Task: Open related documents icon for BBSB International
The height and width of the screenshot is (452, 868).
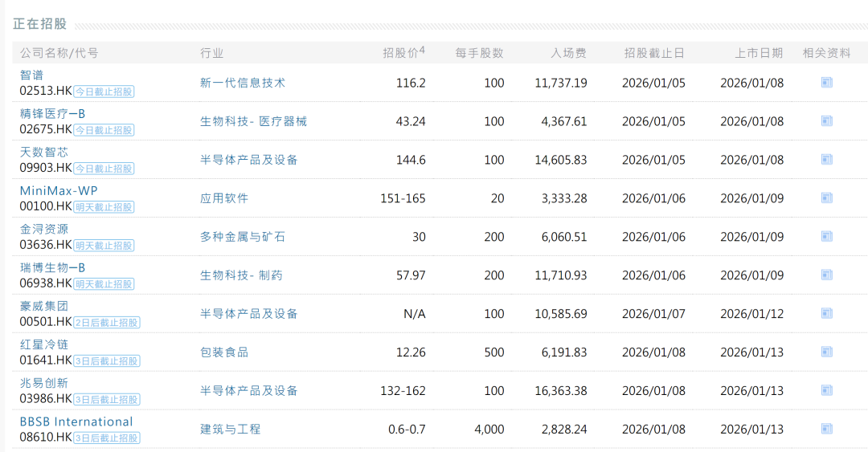Action: (x=826, y=428)
